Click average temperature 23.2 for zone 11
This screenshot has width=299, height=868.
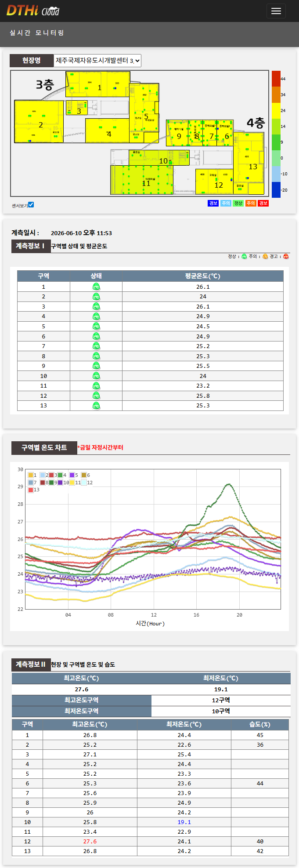tap(203, 386)
